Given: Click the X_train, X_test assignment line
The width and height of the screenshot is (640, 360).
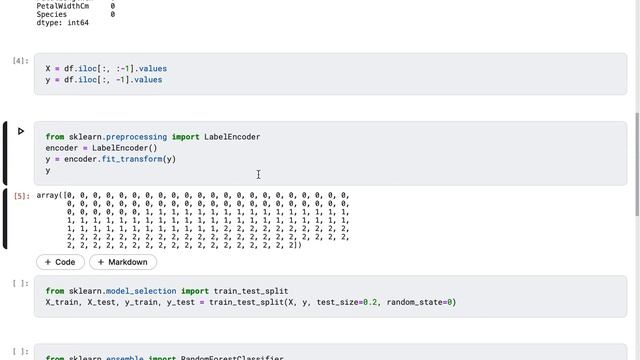Looking at the screenshot, I should [251, 302].
